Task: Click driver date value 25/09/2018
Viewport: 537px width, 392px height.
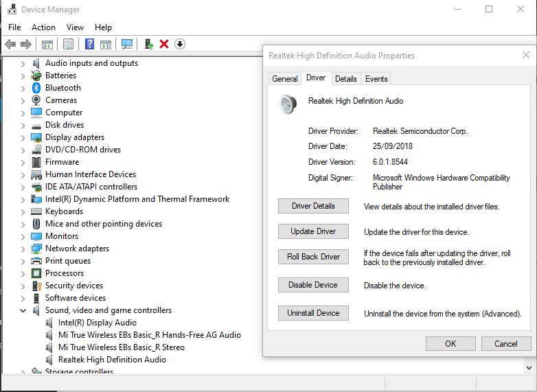Action: coord(393,146)
